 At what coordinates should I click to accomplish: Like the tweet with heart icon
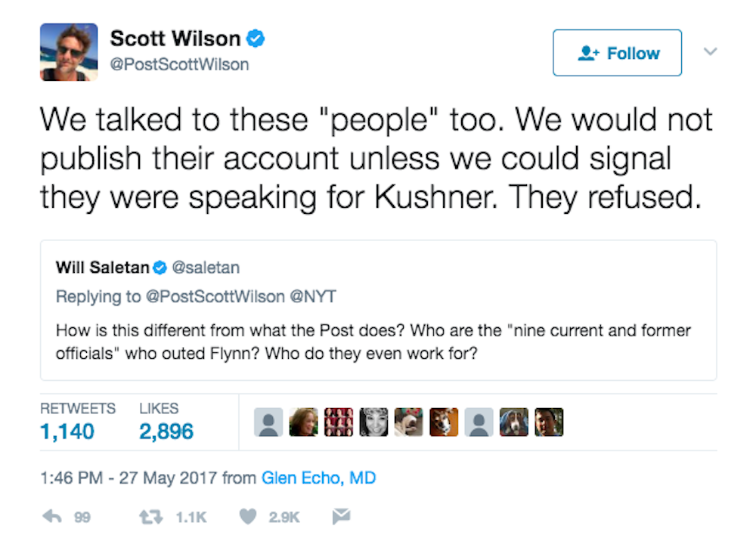[247, 517]
